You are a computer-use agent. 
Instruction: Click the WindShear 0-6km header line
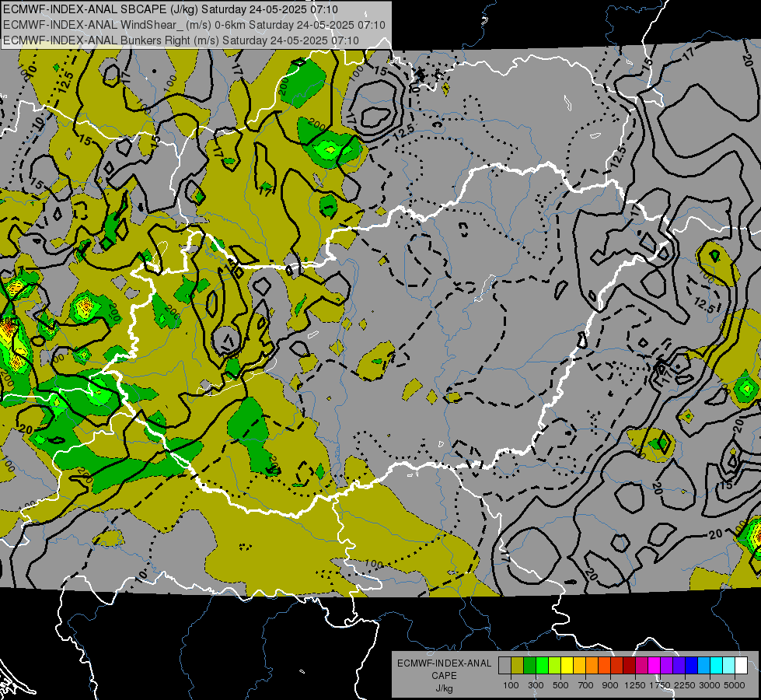coord(194,25)
